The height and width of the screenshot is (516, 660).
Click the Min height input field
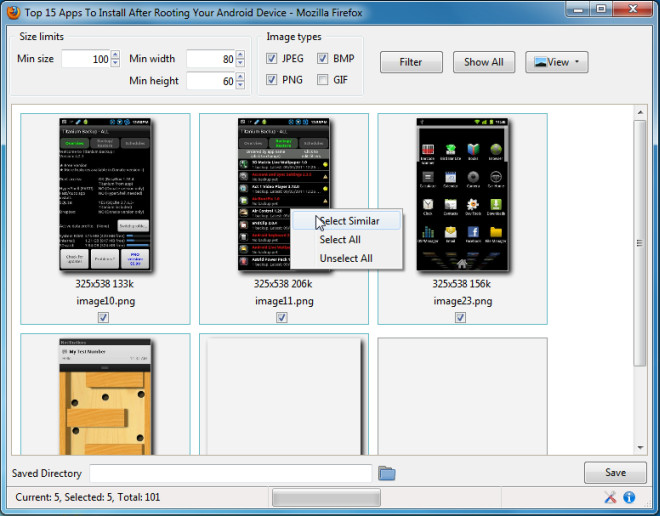pos(210,81)
